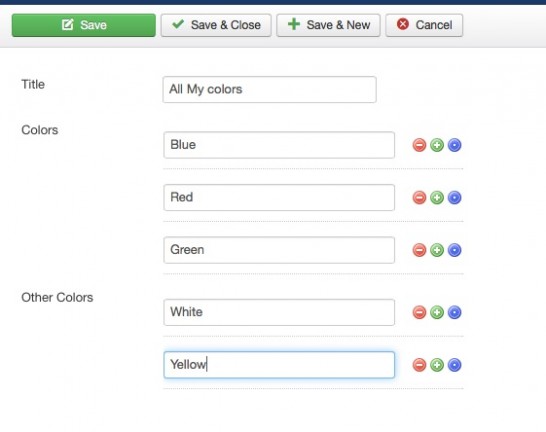Add a row after Green
Viewport: 546px width, 432px height.
437,250
